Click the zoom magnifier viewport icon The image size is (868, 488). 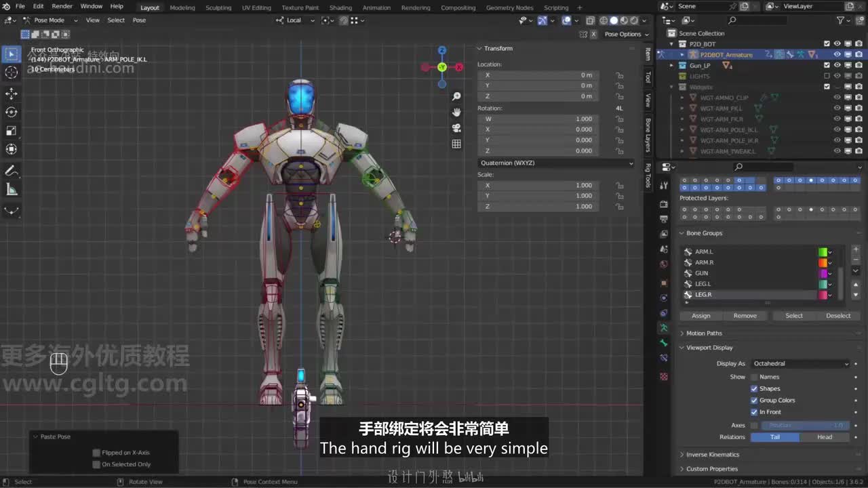[456, 97]
